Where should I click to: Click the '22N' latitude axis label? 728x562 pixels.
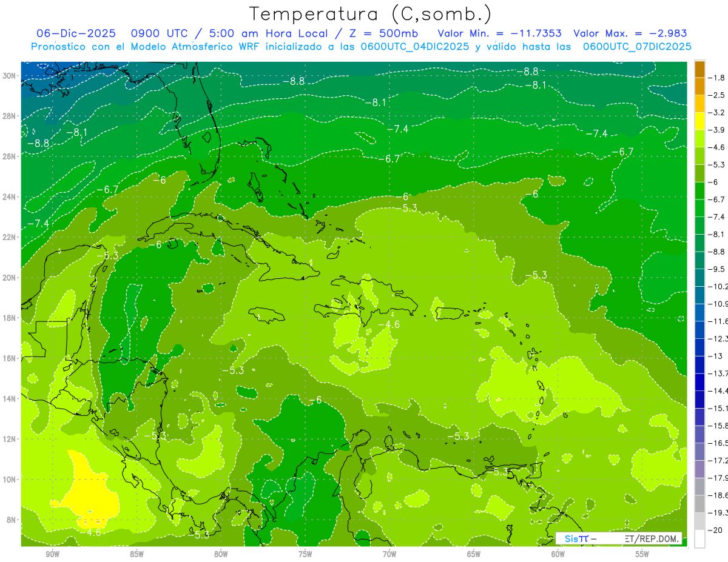[x=8, y=237]
